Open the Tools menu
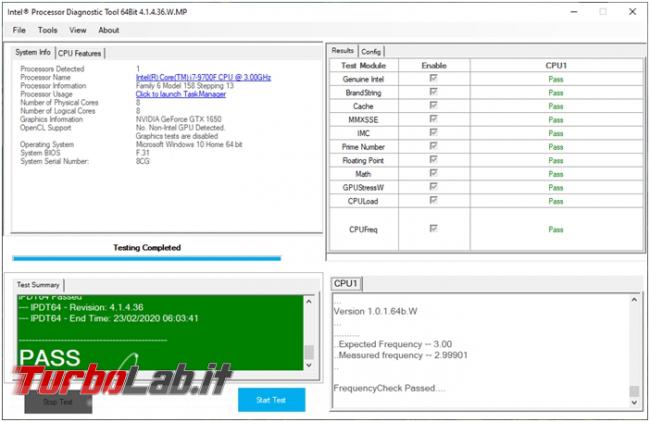The width and height of the screenshot is (650, 422). coord(48,30)
